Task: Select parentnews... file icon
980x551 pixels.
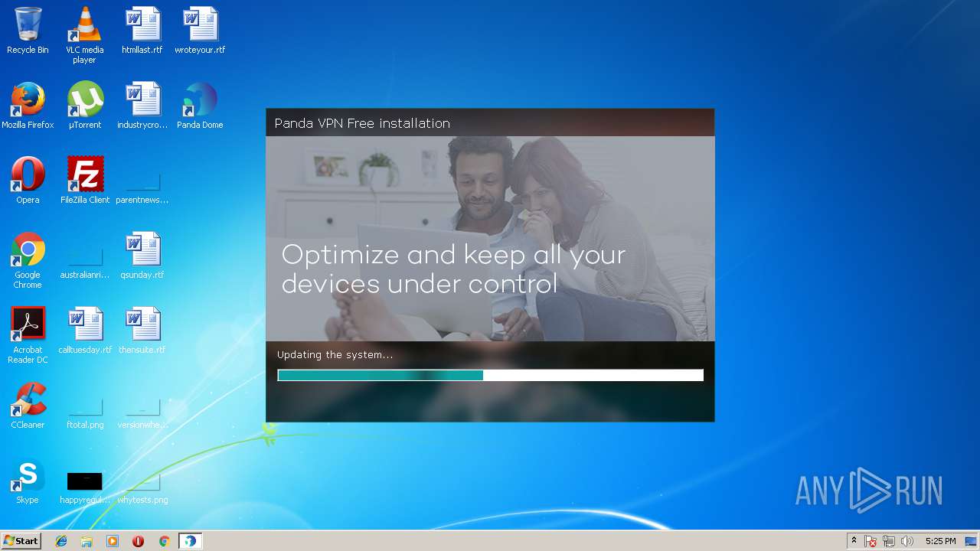Action: pos(142,182)
